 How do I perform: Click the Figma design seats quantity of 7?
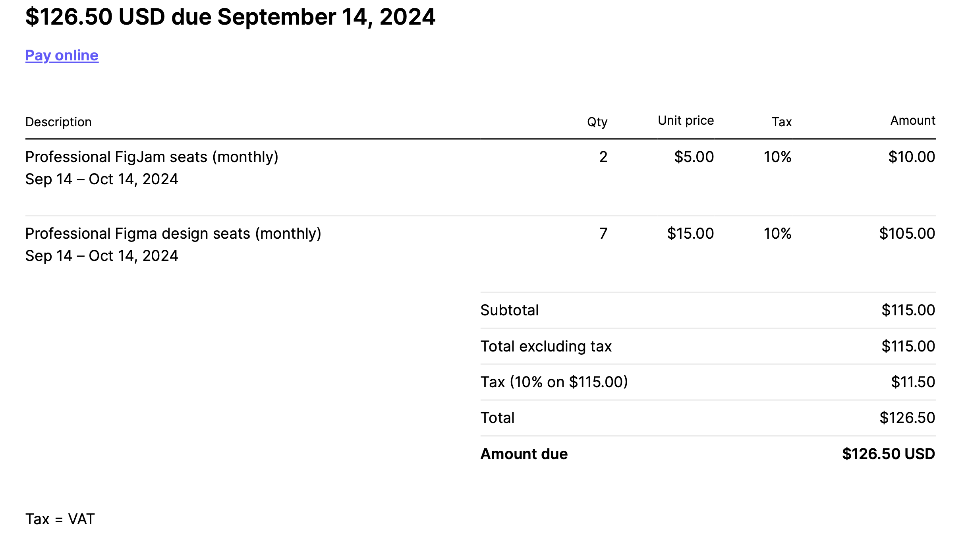point(603,234)
